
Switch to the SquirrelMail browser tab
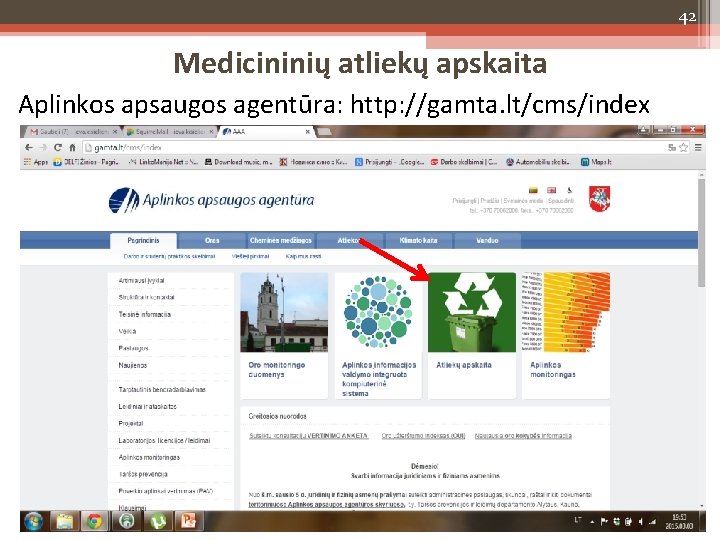pos(168,132)
